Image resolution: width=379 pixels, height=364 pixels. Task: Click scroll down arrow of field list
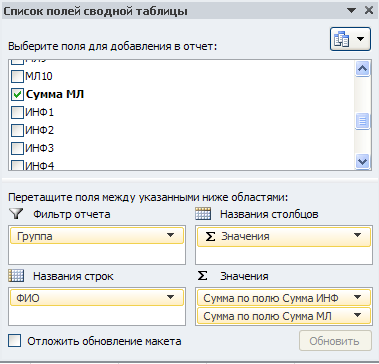click(x=362, y=162)
